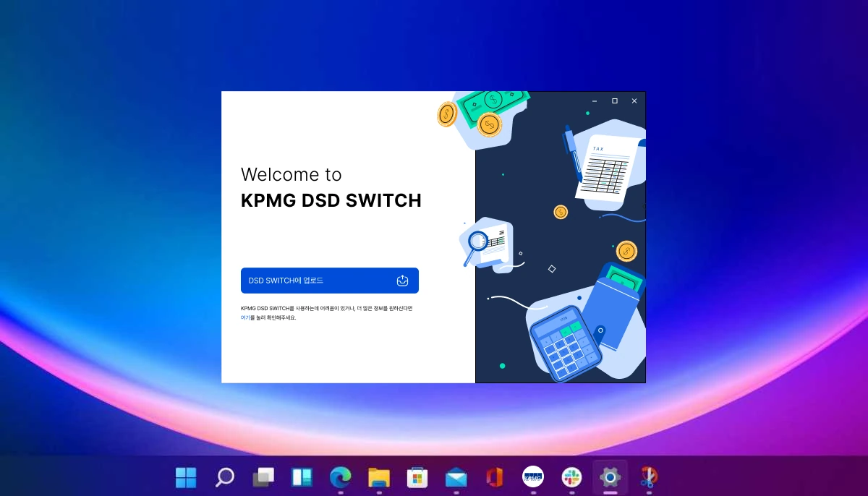Open the Mail app in the taskbar
Viewport: 868px width, 496px height.
[x=456, y=477]
